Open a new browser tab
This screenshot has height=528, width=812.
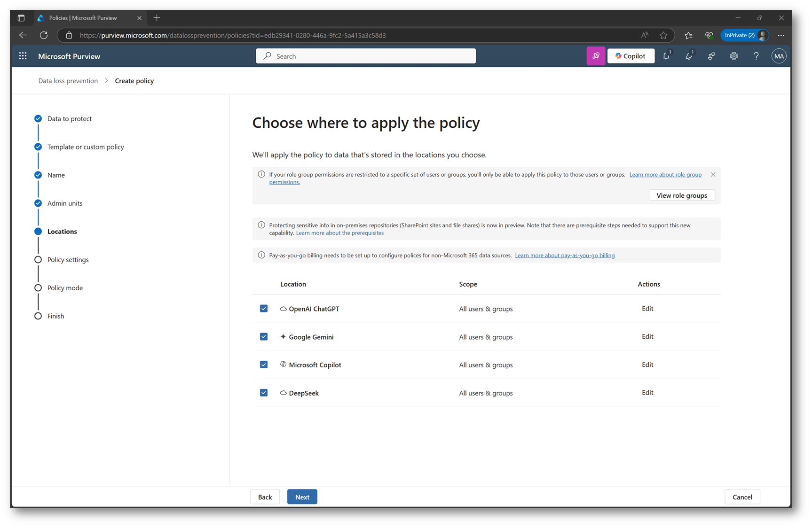pyautogui.click(x=157, y=18)
